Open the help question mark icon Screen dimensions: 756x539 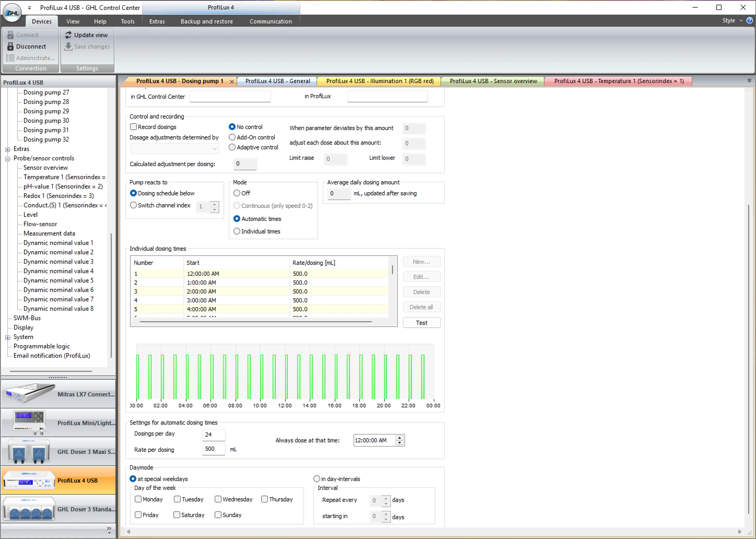click(749, 21)
